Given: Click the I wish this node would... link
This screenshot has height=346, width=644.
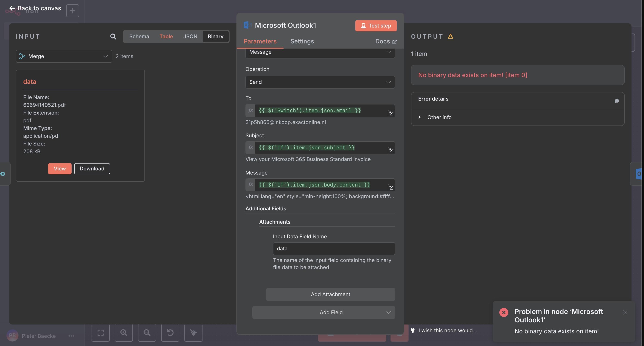Looking at the screenshot, I should tap(448, 331).
